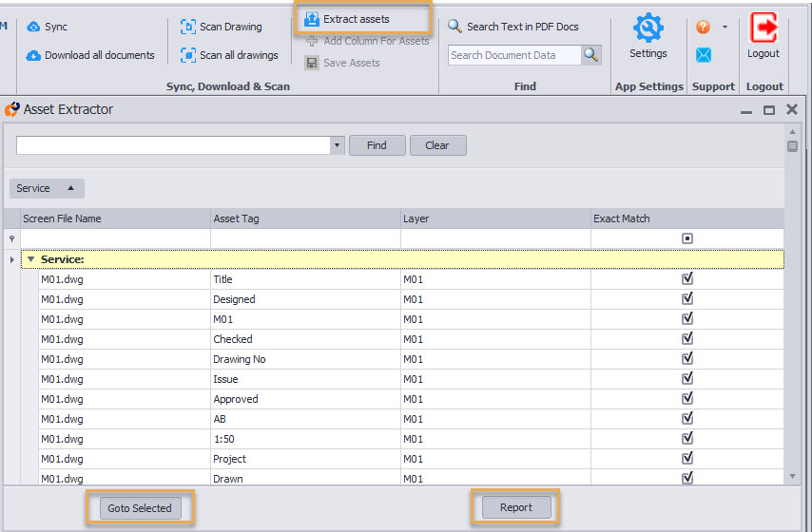Click the Report button

[x=515, y=507]
